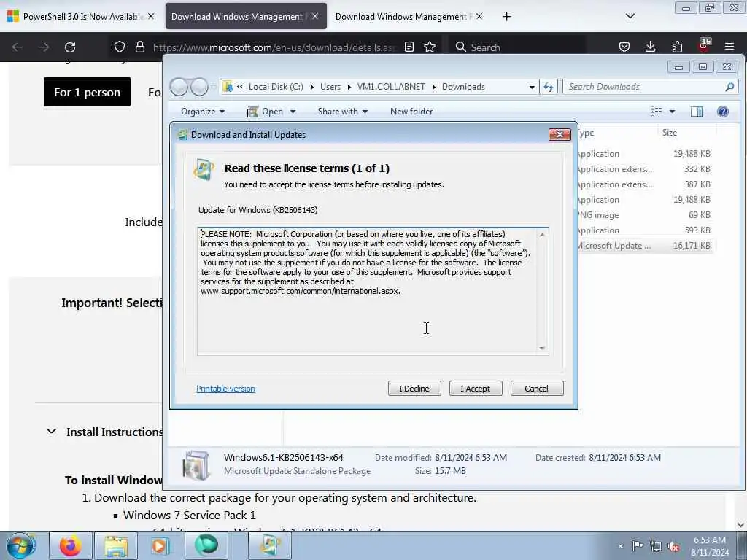Click inside the license terms text box
This screenshot has height=560, width=747.
tap(373, 291)
